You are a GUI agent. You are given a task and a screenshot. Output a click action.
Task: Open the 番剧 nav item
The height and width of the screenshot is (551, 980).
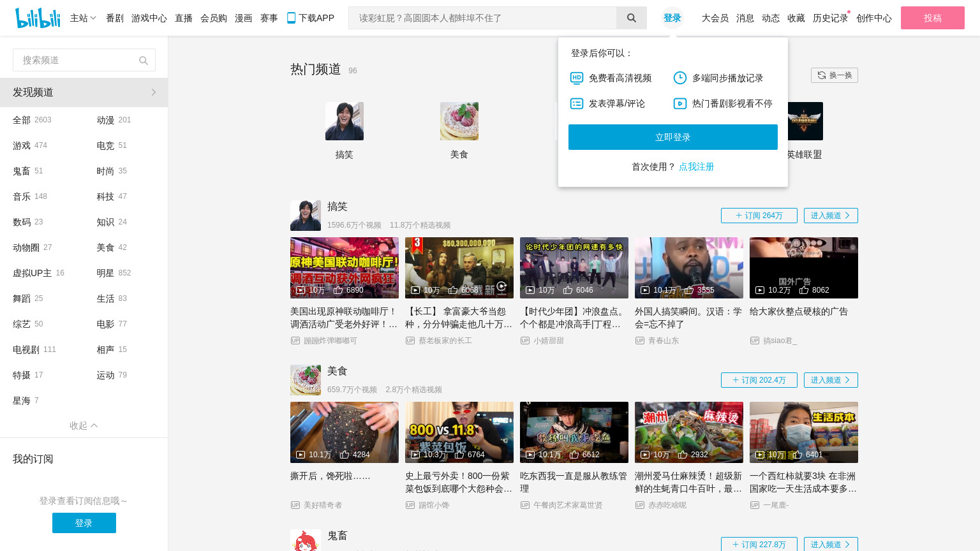click(115, 18)
